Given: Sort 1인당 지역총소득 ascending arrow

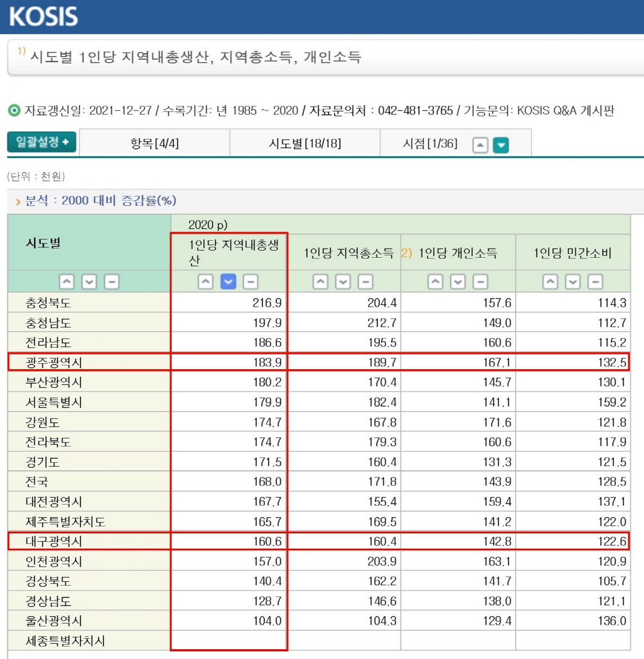Looking at the screenshot, I should [320, 282].
